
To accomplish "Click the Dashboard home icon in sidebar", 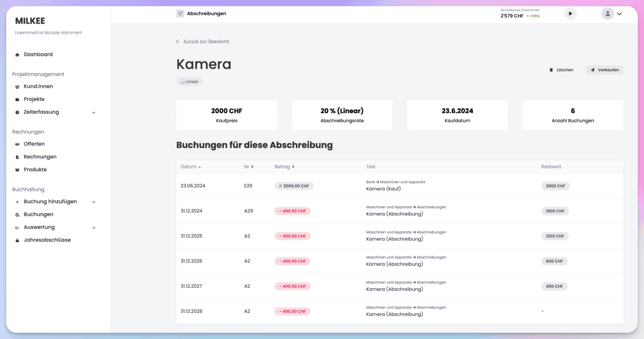I will (17, 55).
